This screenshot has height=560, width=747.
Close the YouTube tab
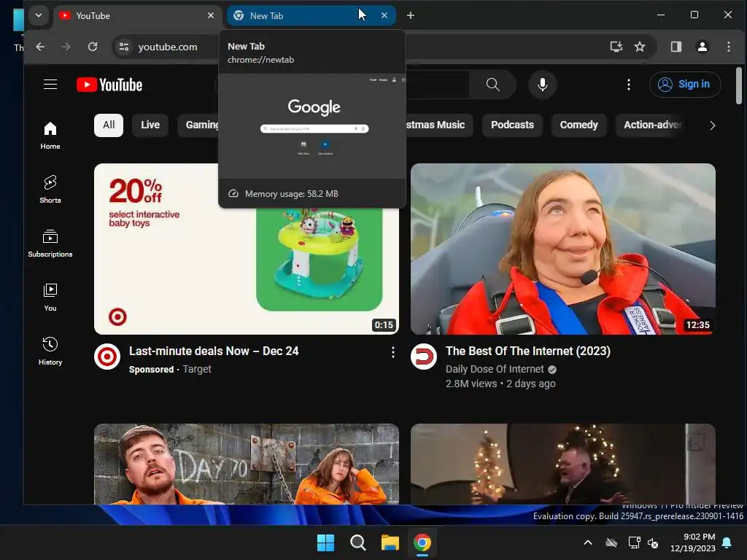click(211, 16)
